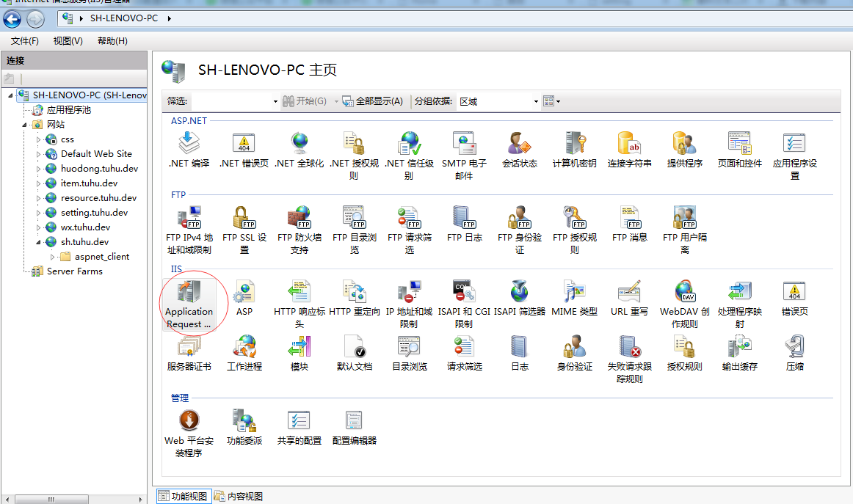The width and height of the screenshot is (853, 504).
Task: Collapse the sh.tuhu.dev site node
Action: [x=39, y=242]
